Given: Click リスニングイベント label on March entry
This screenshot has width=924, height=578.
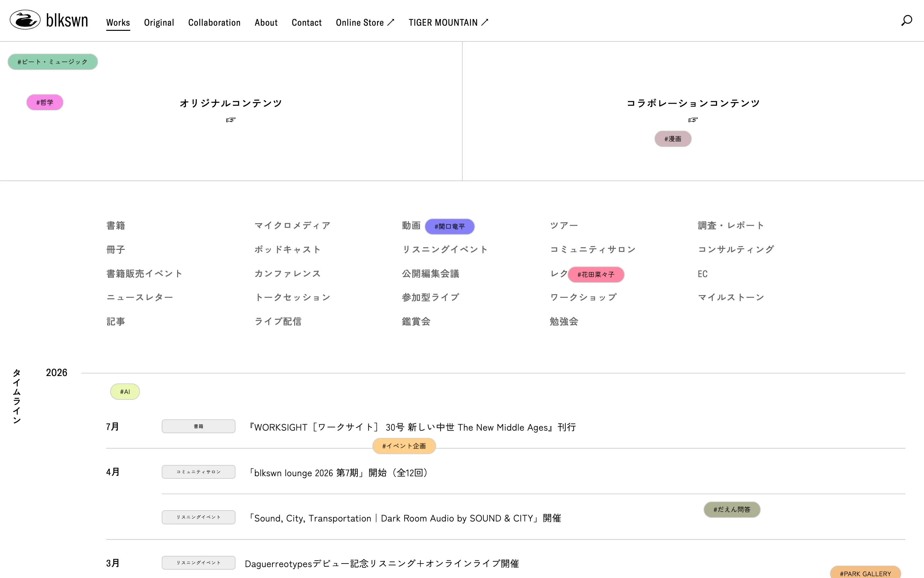Looking at the screenshot, I should [199, 563].
